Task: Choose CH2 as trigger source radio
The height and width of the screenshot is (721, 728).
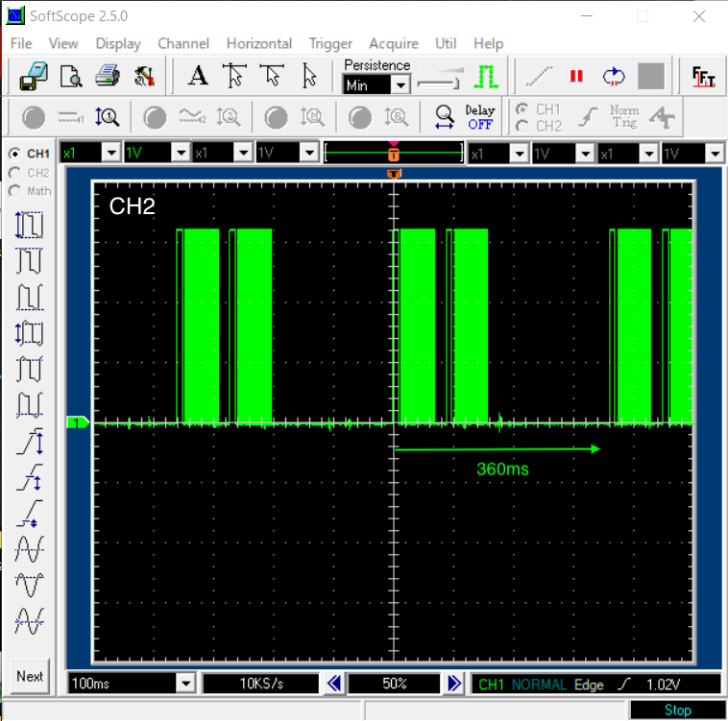Action: tap(522, 126)
